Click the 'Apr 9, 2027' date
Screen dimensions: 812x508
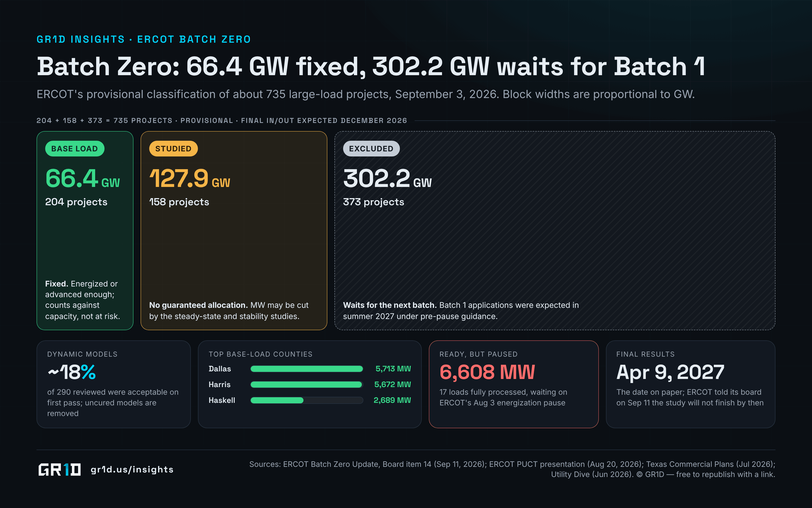(x=670, y=373)
